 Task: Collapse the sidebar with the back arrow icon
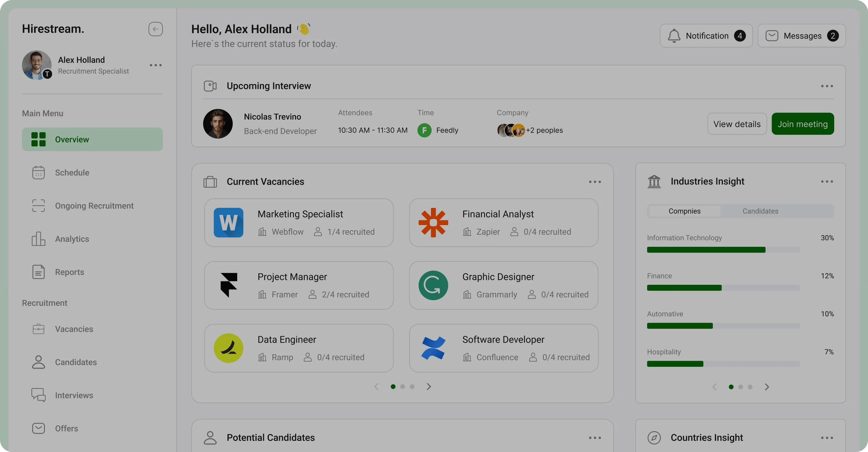point(155,29)
